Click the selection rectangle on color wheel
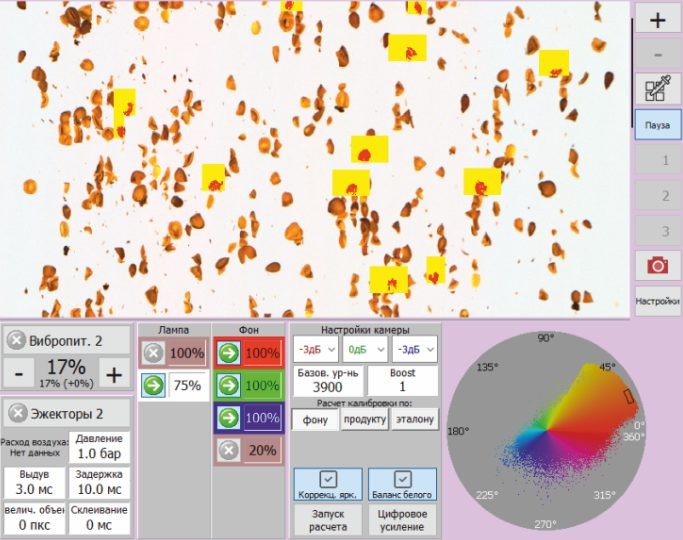Viewport: 683px width, 540px height. pyautogui.click(x=628, y=396)
